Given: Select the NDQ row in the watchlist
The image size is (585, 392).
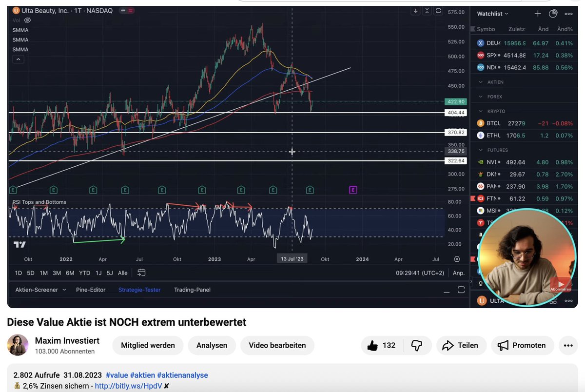Looking at the screenshot, I should pyautogui.click(x=524, y=67).
